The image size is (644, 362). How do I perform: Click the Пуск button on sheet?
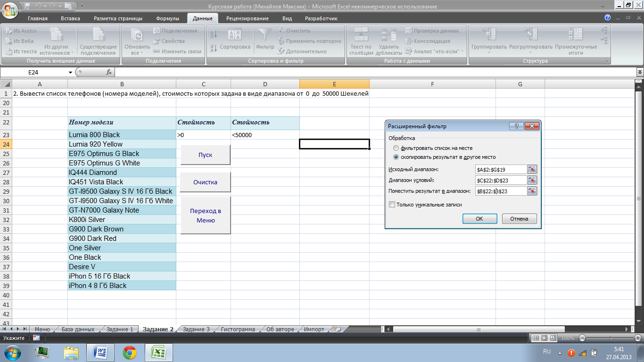click(x=205, y=155)
